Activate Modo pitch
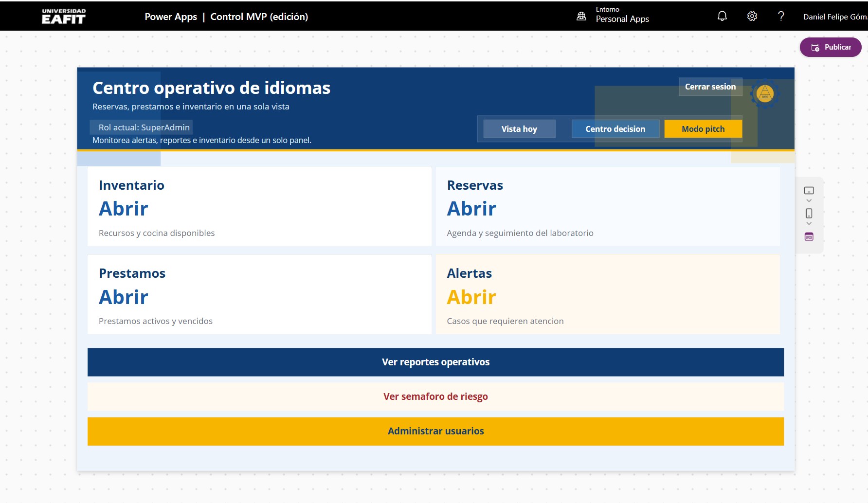The height and width of the screenshot is (503, 868). coord(703,129)
